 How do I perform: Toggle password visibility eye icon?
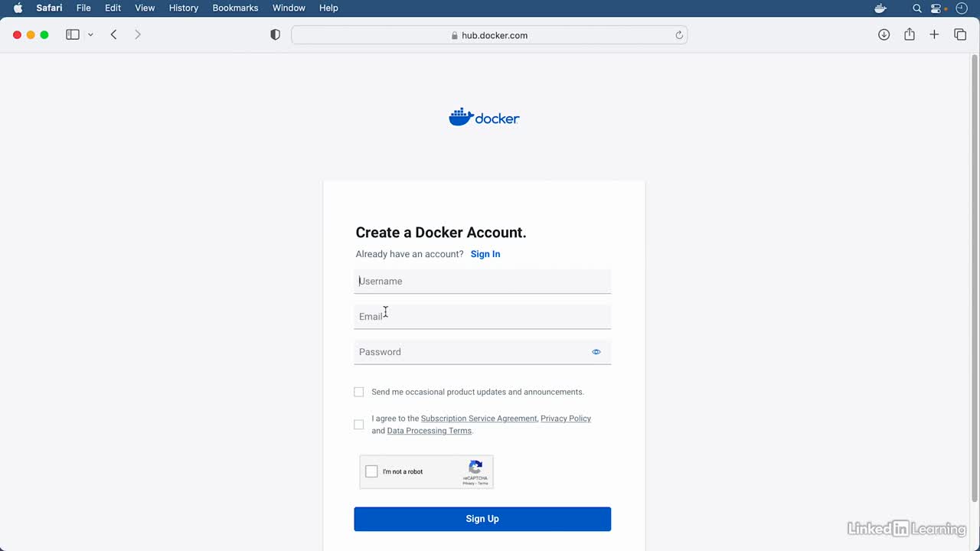(596, 352)
